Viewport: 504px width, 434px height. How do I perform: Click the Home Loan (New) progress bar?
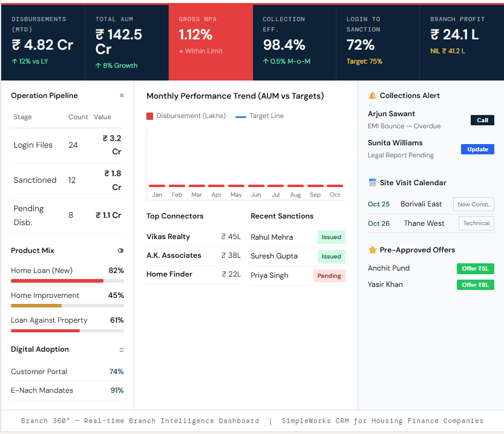click(67, 281)
